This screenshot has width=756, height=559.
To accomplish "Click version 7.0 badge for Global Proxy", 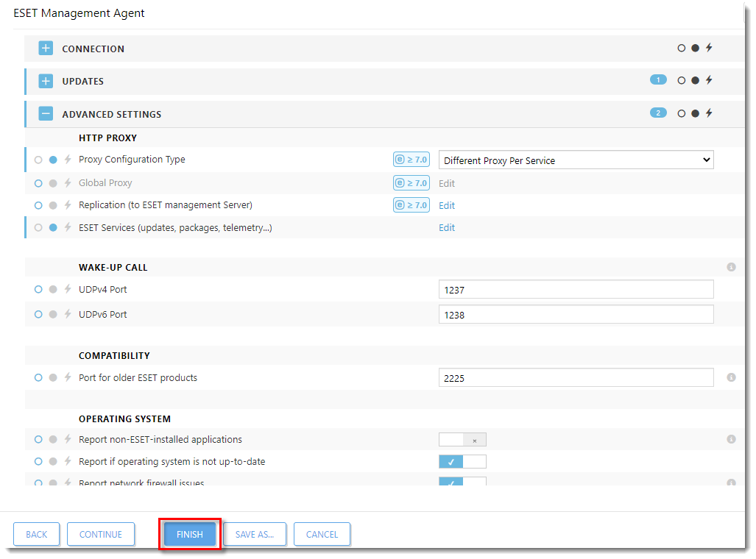I will point(411,183).
